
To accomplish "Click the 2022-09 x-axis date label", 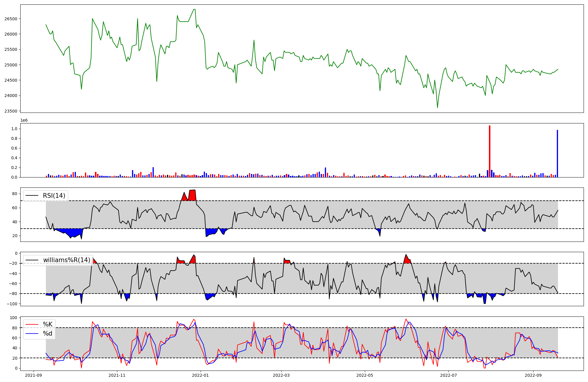I will pyautogui.click(x=533, y=375).
